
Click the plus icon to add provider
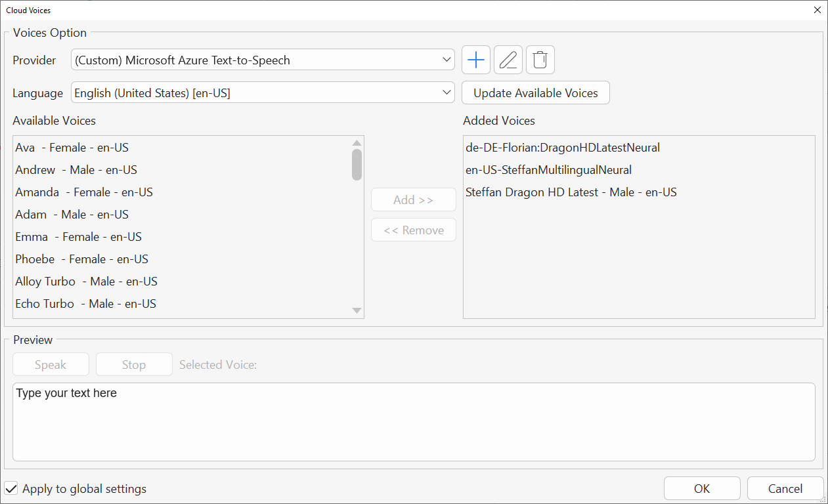pos(476,60)
